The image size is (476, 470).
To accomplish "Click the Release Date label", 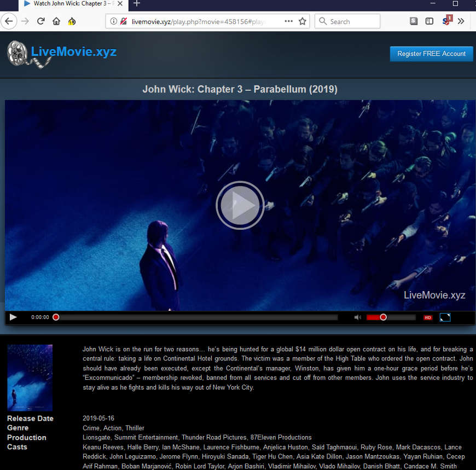I will (30, 419).
